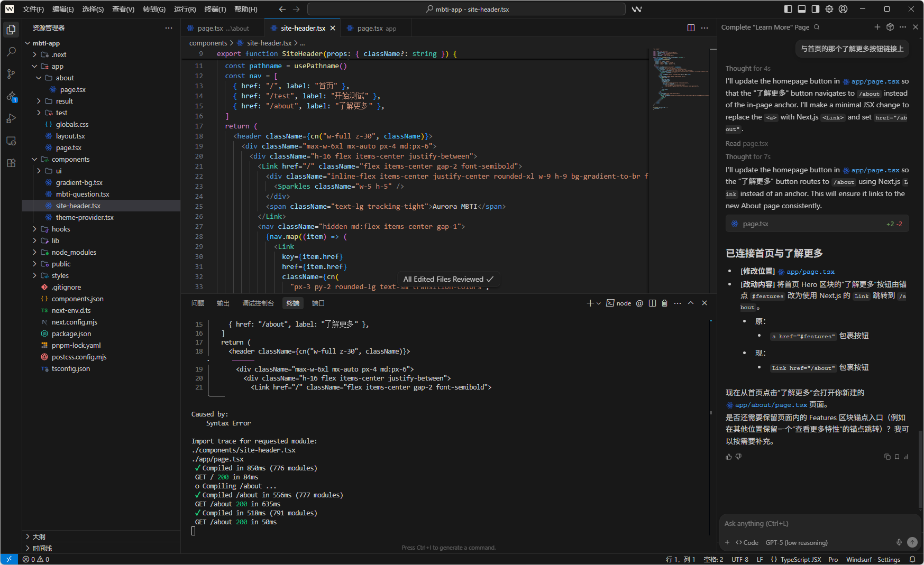This screenshot has width=924, height=565.
Task: Toggle Code mode in chat input
Action: [x=747, y=543]
